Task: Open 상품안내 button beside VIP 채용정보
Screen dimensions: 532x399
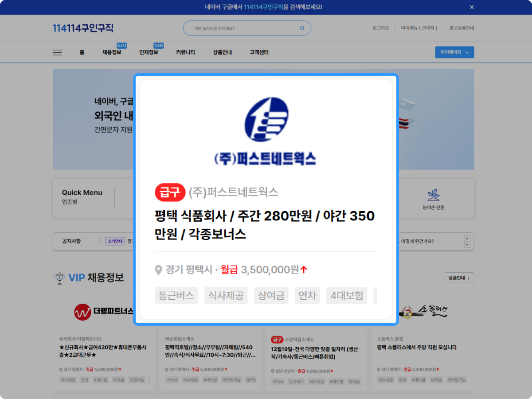Action: point(459,278)
